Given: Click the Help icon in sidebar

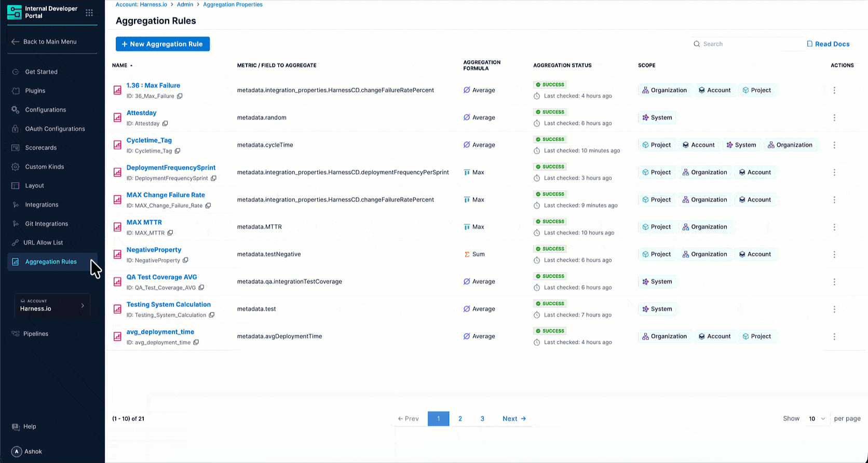Looking at the screenshot, I should tap(16, 427).
